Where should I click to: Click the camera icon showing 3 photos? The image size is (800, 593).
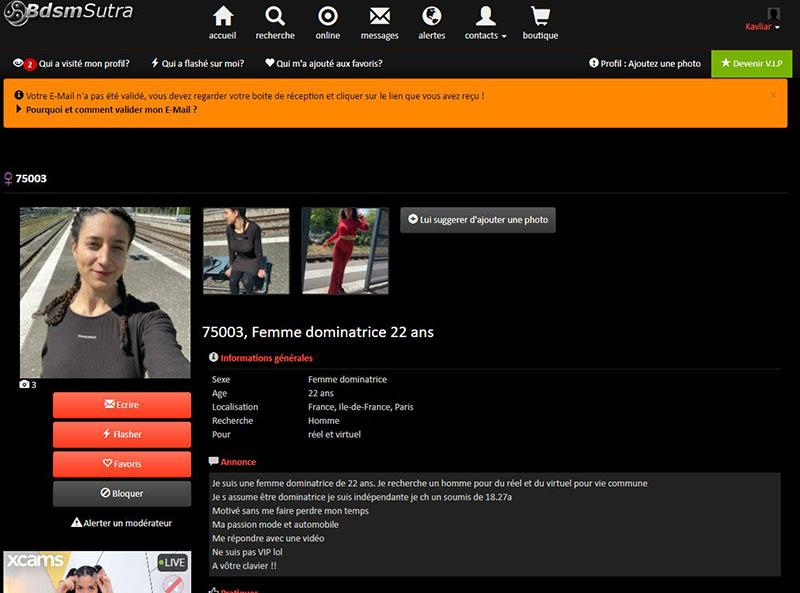[x=24, y=384]
